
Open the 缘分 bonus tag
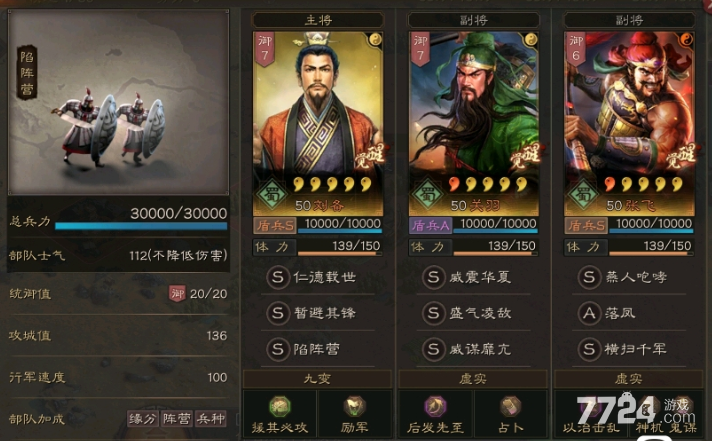click(143, 419)
